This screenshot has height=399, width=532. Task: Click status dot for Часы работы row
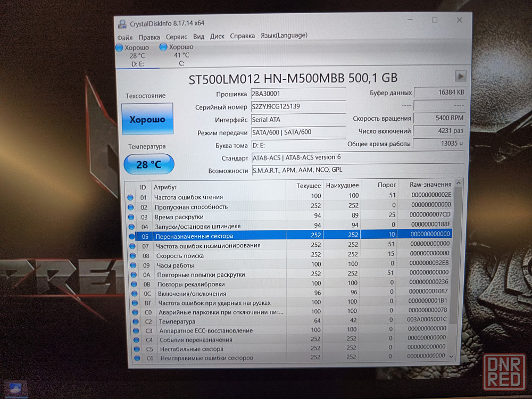point(132,264)
